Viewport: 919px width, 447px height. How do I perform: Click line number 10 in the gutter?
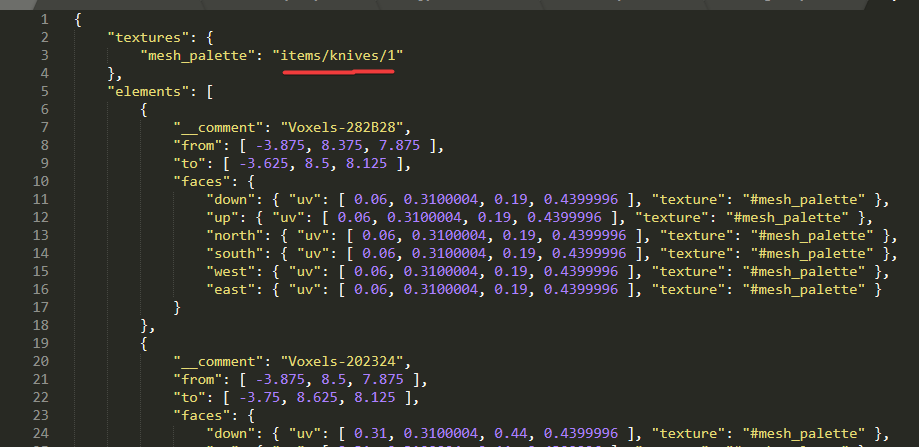click(x=41, y=182)
